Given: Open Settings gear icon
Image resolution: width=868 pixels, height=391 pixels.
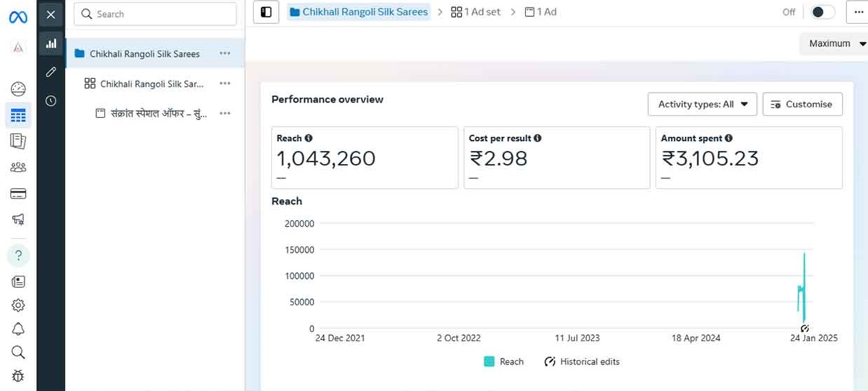Looking at the screenshot, I should point(18,305).
